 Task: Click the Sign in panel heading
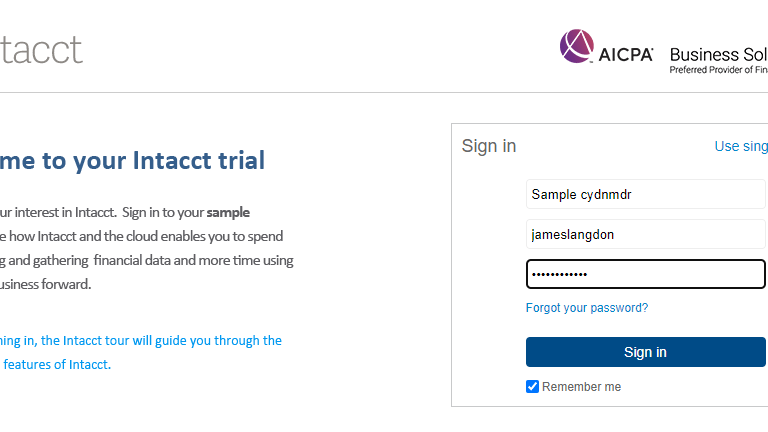click(489, 146)
